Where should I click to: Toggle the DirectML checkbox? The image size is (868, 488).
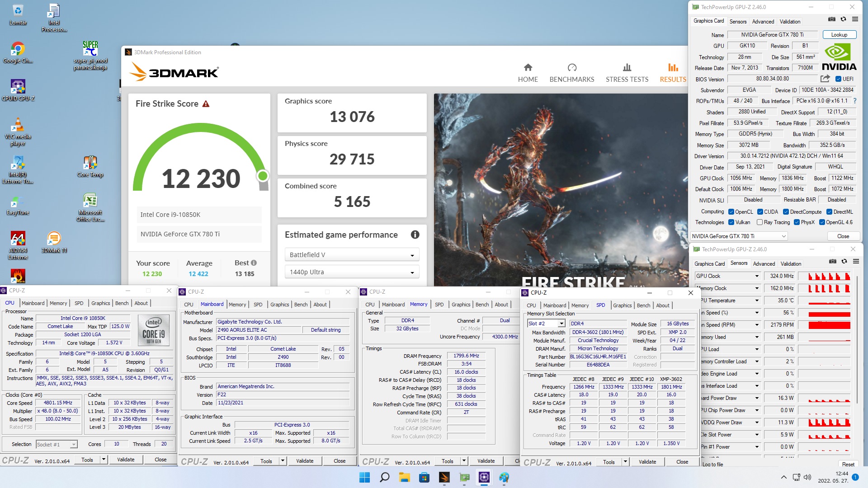click(829, 212)
